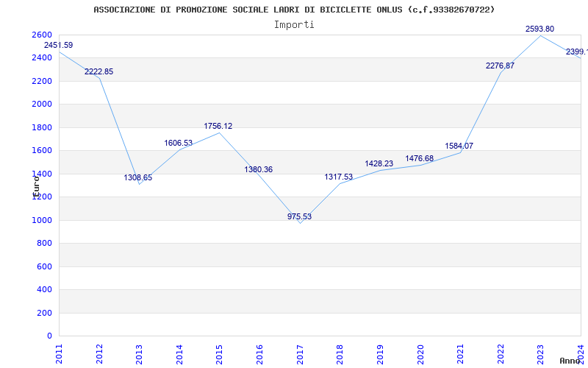This screenshot has height=368, width=588.
Task: Select the data label 975.53
Action: [299, 216]
